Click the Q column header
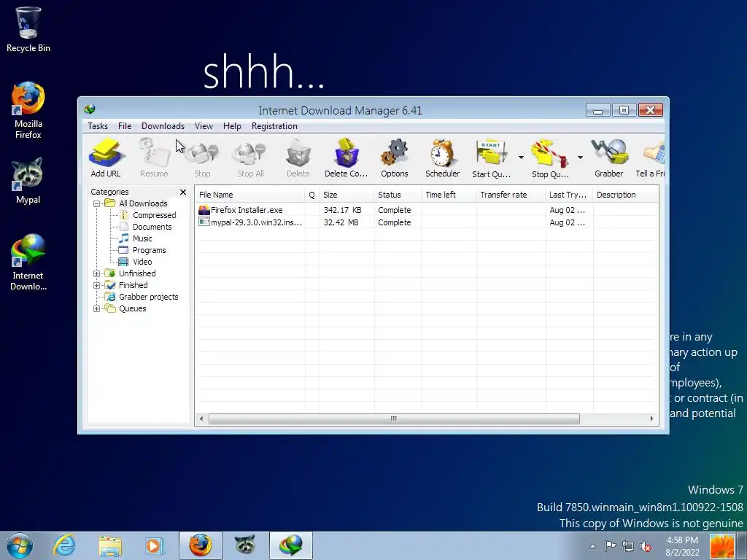Viewport: 747px width, 560px height. coord(312,195)
